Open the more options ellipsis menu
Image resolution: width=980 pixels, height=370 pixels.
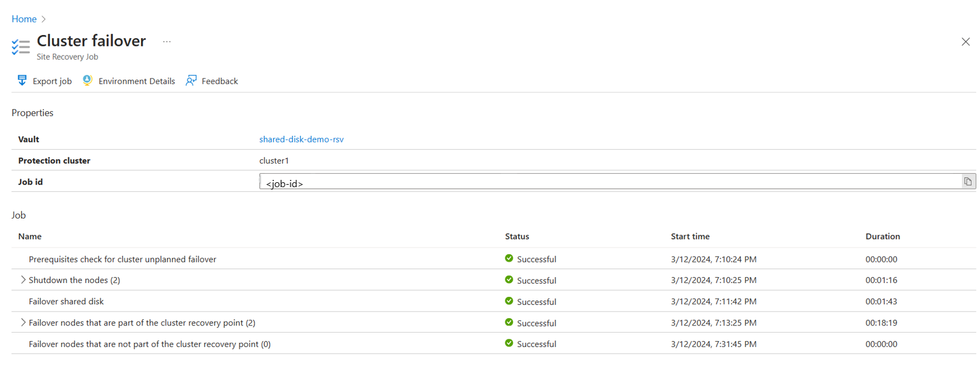(167, 42)
